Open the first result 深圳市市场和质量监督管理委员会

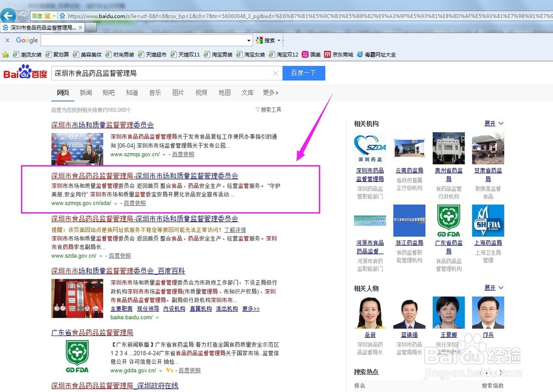[x=103, y=125]
